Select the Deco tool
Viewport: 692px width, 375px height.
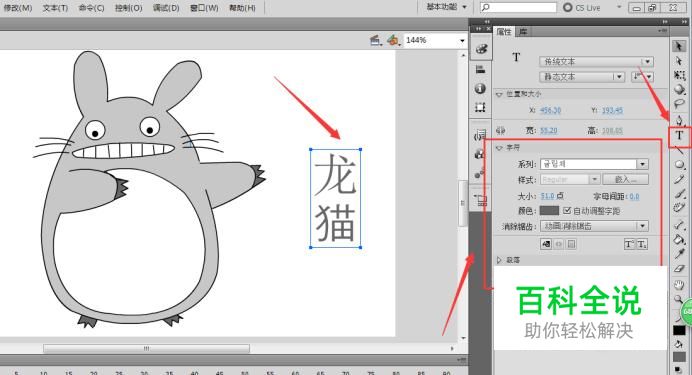(x=679, y=208)
